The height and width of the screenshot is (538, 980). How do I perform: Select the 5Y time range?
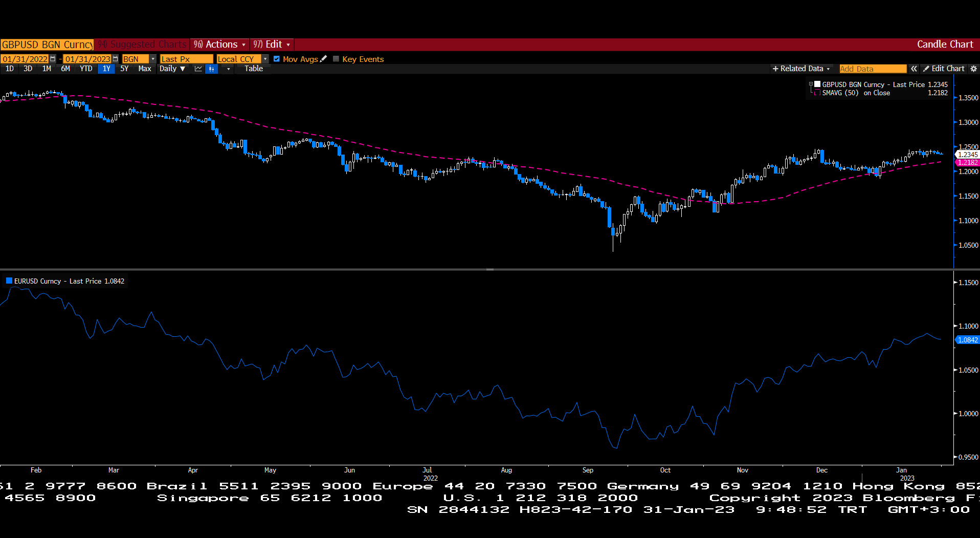(x=124, y=69)
